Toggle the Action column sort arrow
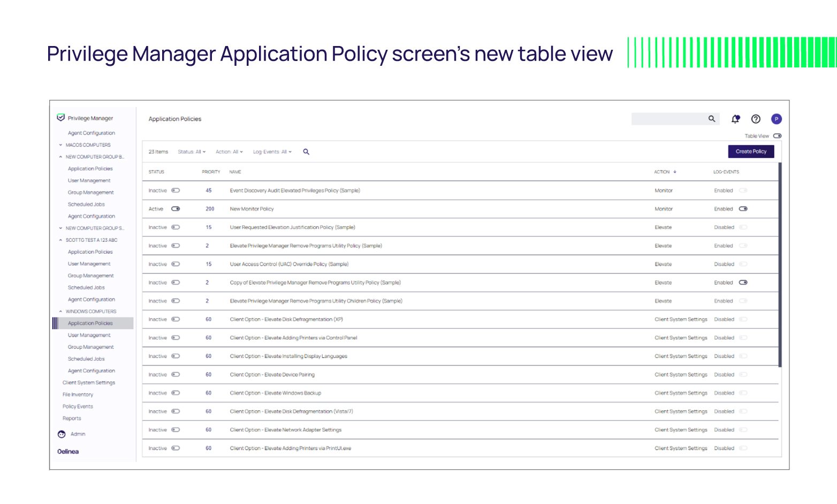This screenshot has height=504, width=837. 675,172
